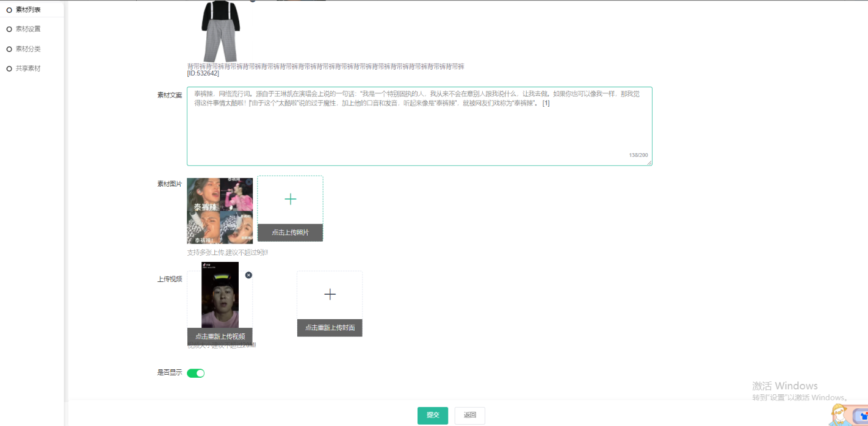The width and height of the screenshot is (868, 426).
Task: Click the remove video X icon
Action: 248,275
